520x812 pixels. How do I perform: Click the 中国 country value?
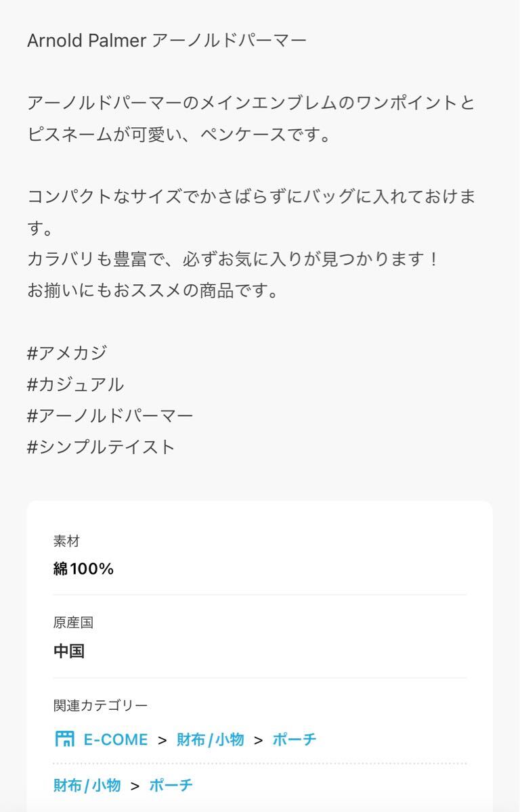click(69, 652)
